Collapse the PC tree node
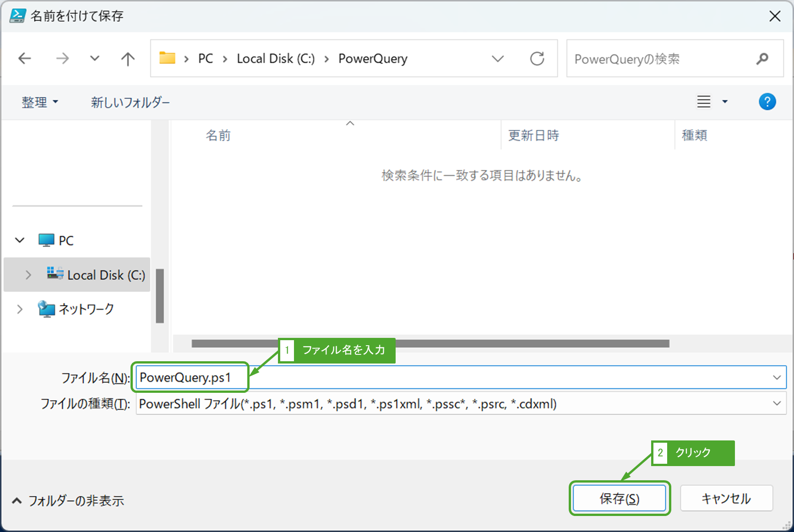 [x=20, y=240]
